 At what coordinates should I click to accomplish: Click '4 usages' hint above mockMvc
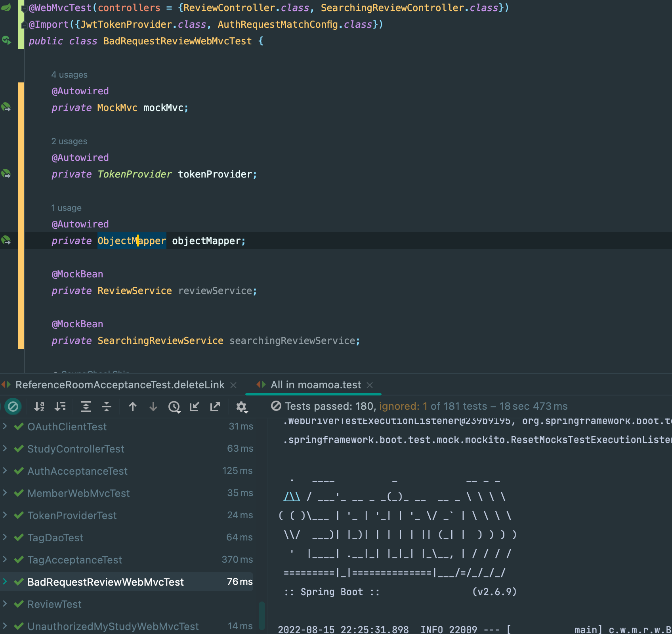tap(69, 75)
